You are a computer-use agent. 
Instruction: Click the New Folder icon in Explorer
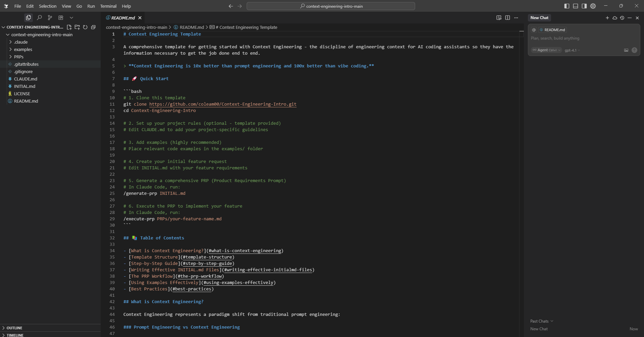[x=77, y=27]
